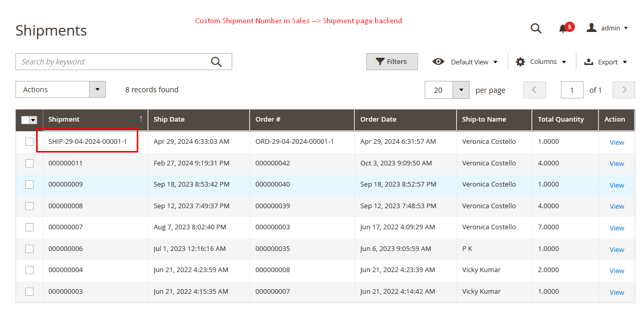The image size is (644, 319).
Task: Click the search icon inside keyword field
Action: pyautogui.click(x=216, y=62)
